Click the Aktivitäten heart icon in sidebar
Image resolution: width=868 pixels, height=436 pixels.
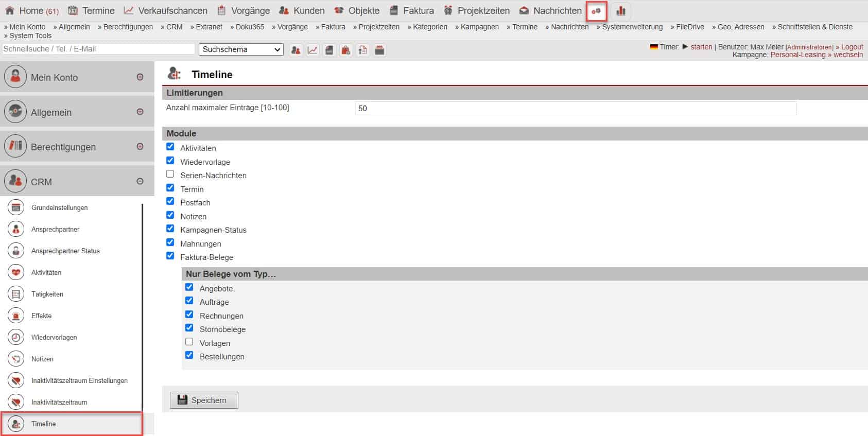pyautogui.click(x=16, y=272)
